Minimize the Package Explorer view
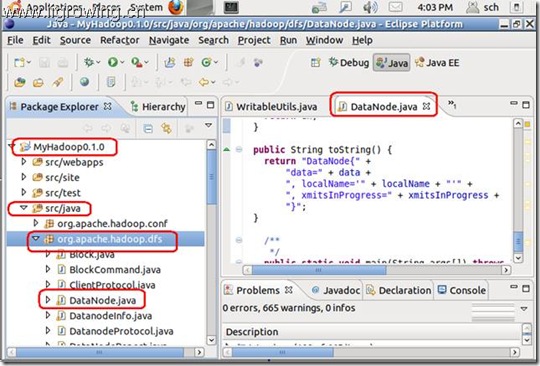The image size is (540, 366). tap(198, 103)
